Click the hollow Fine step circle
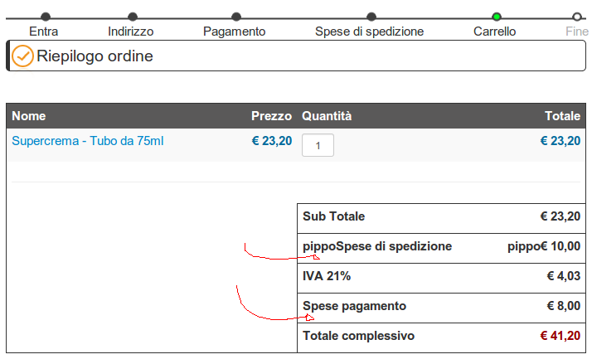Image resolution: width=592 pixels, height=364 pixels. point(577,17)
